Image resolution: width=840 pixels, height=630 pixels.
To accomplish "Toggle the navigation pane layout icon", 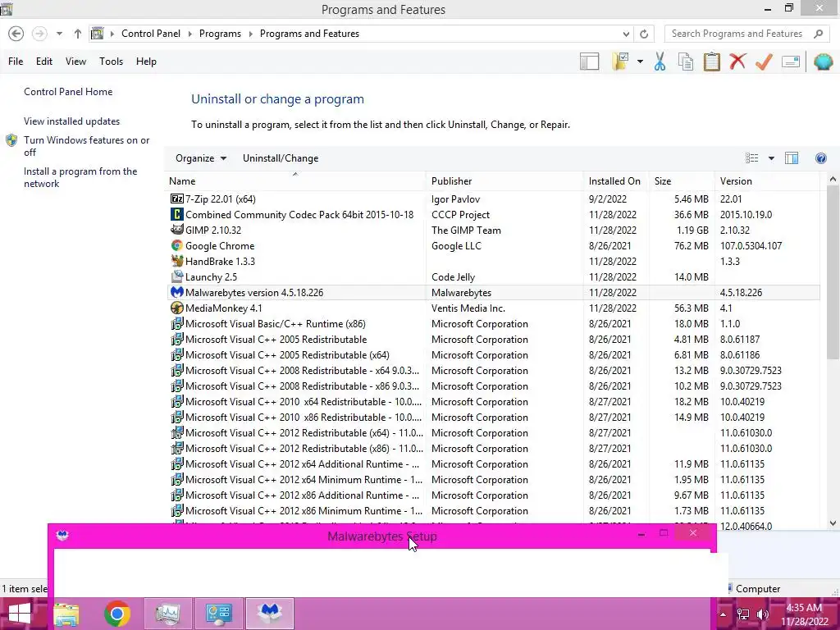I will point(589,62).
